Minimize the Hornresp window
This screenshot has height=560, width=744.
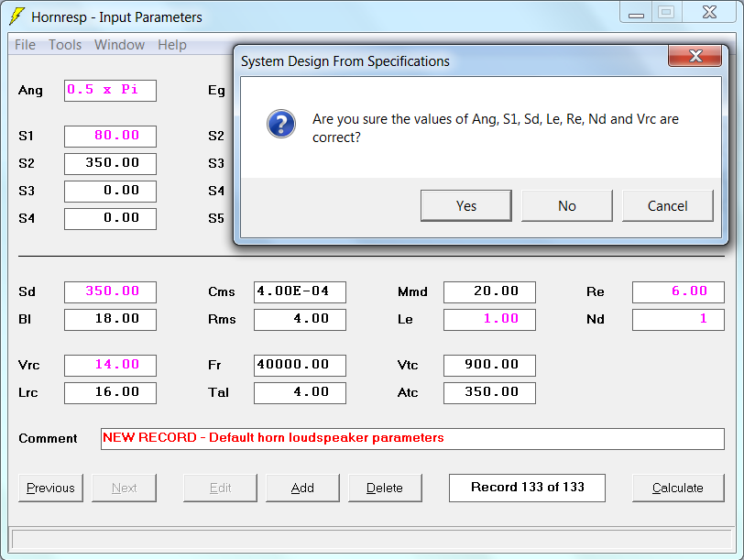[x=636, y=13]
